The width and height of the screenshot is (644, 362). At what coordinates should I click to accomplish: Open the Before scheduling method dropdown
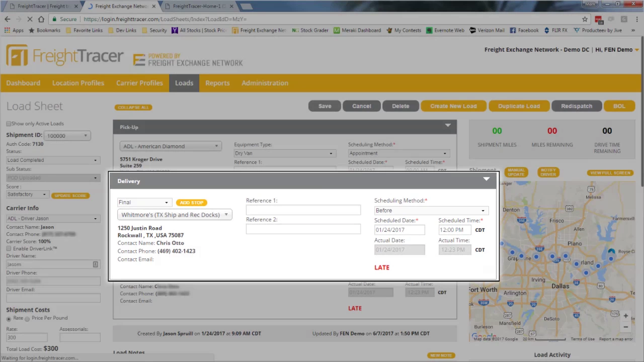431,210
